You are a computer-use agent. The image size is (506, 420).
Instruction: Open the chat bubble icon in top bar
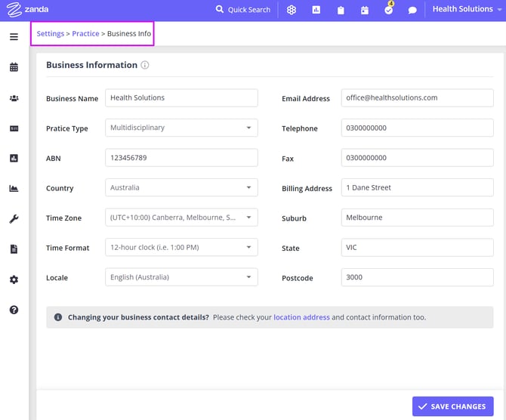(x=412, y=11)
